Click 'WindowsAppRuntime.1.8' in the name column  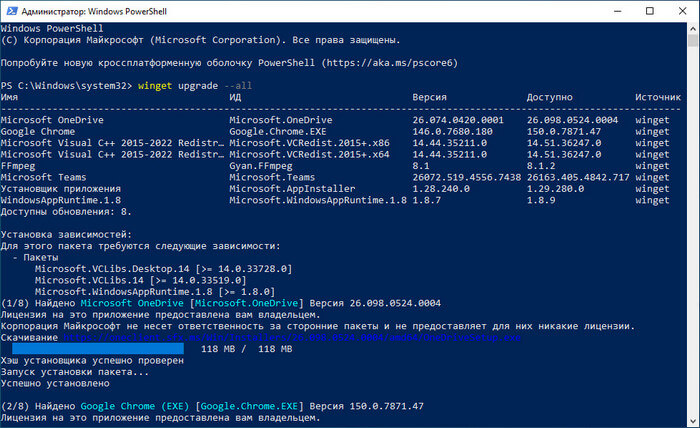click(61, 200)
